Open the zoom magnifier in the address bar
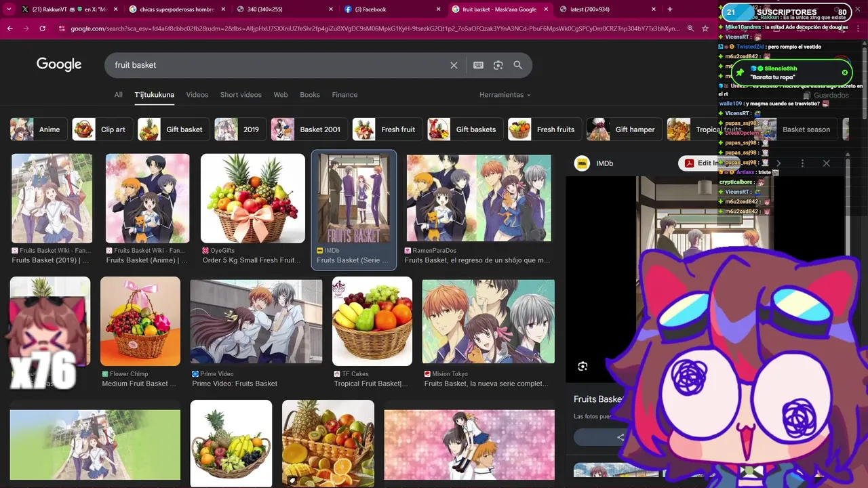Screen dimensions: 868x488 [x=690, y=28]
